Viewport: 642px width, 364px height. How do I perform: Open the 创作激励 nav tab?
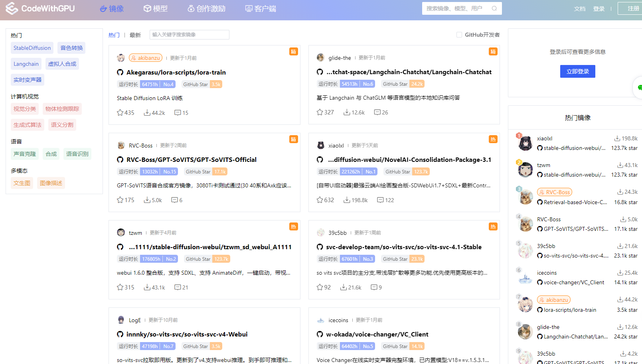(x=207, y=9)
